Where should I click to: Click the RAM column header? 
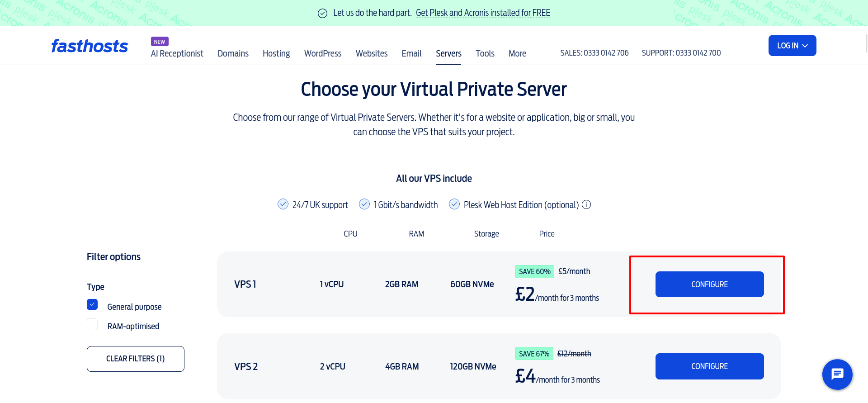tap(416, 234)
